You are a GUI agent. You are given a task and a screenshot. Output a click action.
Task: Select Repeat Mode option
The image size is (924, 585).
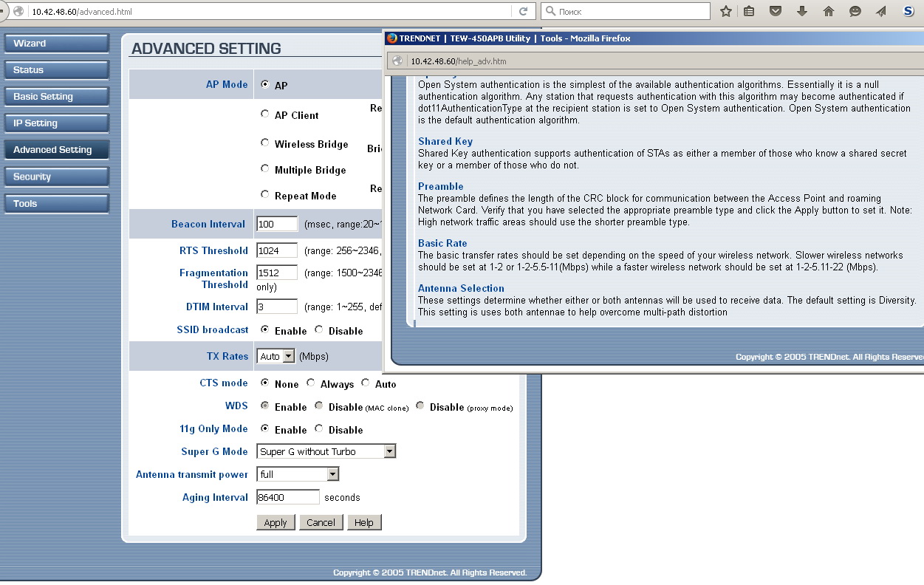click(265, 194)
